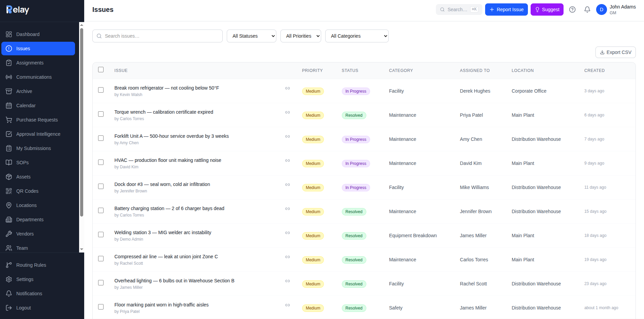Click the Report Issue button
644x319 pixels.
506,10
